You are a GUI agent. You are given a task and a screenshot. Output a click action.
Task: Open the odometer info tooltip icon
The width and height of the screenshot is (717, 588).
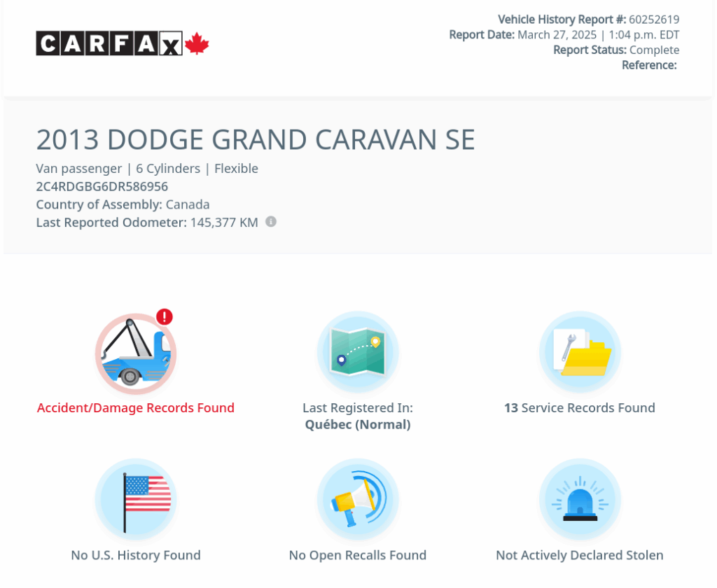tap(271, 222)
